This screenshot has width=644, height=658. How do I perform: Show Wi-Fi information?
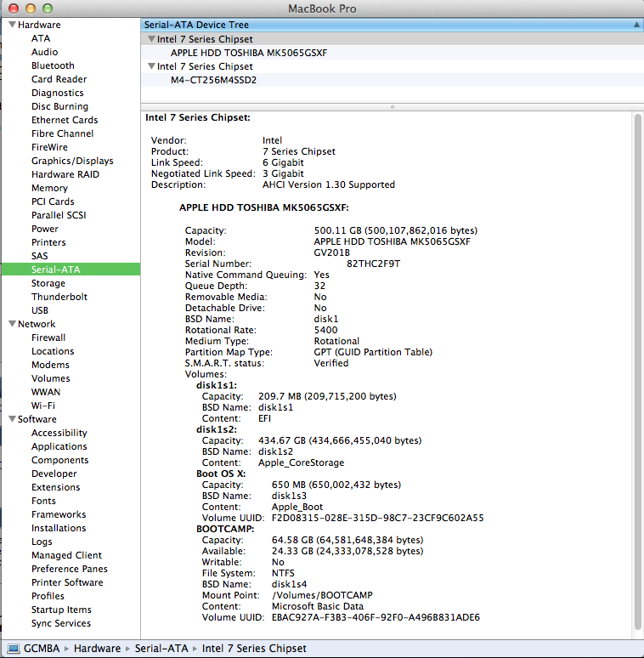(43, 406)
